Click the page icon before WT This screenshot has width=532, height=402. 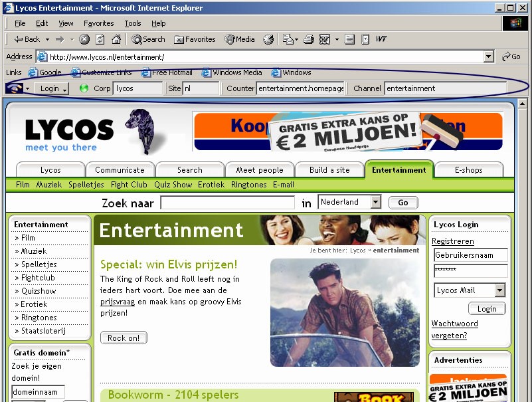(365, 39)
